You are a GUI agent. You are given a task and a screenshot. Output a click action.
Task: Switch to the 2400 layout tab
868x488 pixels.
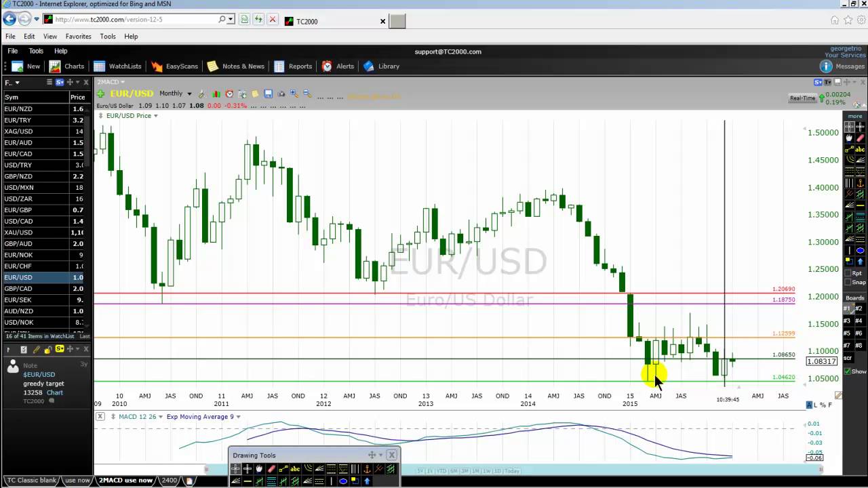(170, 481)
